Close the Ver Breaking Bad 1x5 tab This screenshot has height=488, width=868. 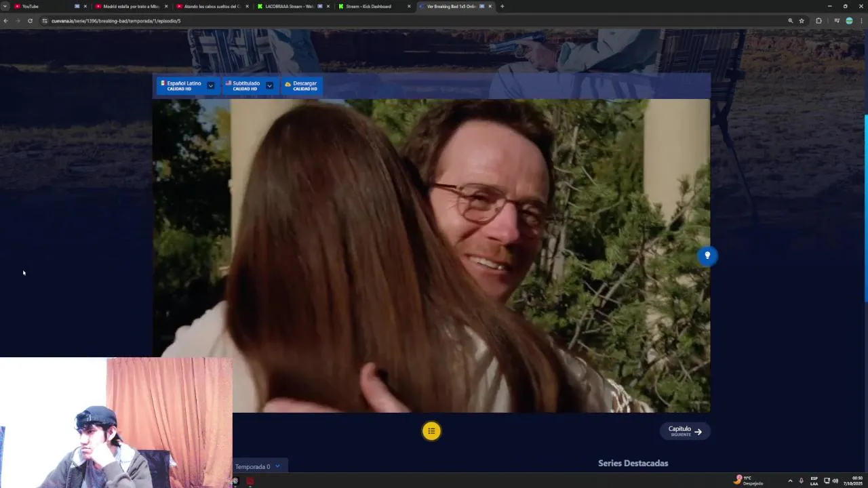(x=490, y=6)
